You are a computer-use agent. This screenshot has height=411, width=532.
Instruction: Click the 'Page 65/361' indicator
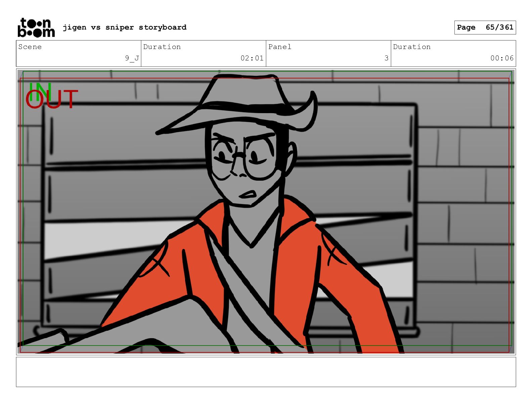tap(485, 28)
